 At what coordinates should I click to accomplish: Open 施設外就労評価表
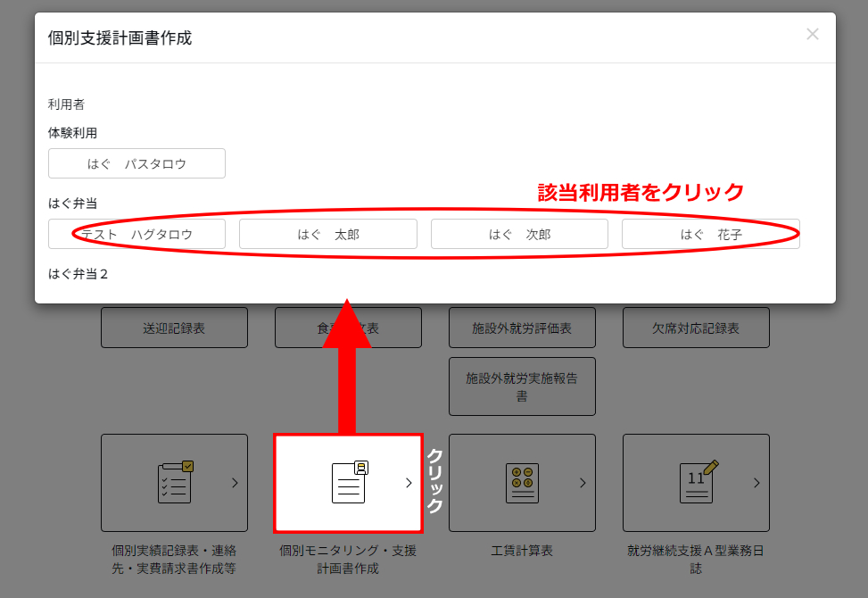522,328
